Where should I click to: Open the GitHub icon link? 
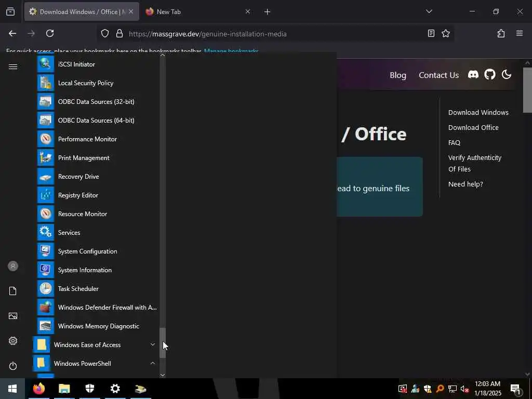[x=489, y=74]
